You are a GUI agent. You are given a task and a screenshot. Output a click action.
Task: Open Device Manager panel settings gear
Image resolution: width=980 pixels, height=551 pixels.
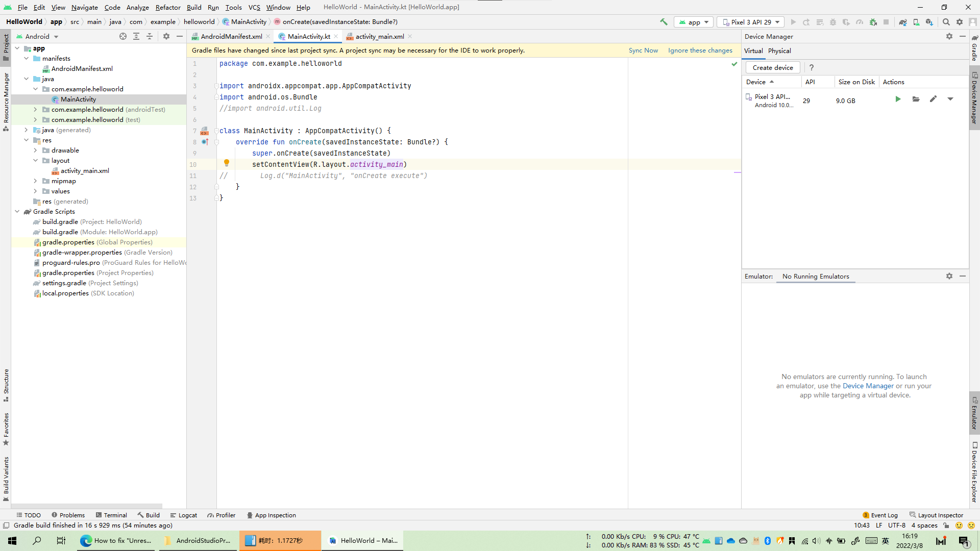949,36
